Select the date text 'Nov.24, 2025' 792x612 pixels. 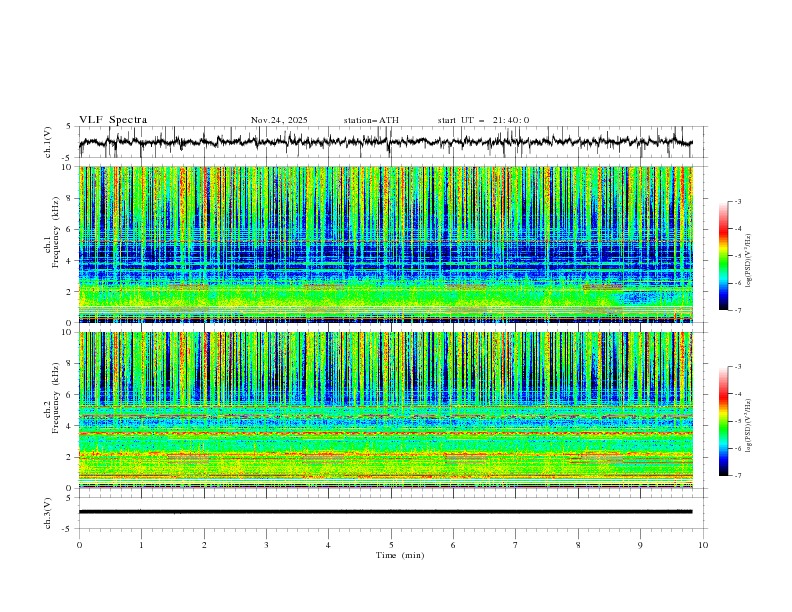pyautogui.click(x=279, y=120)
